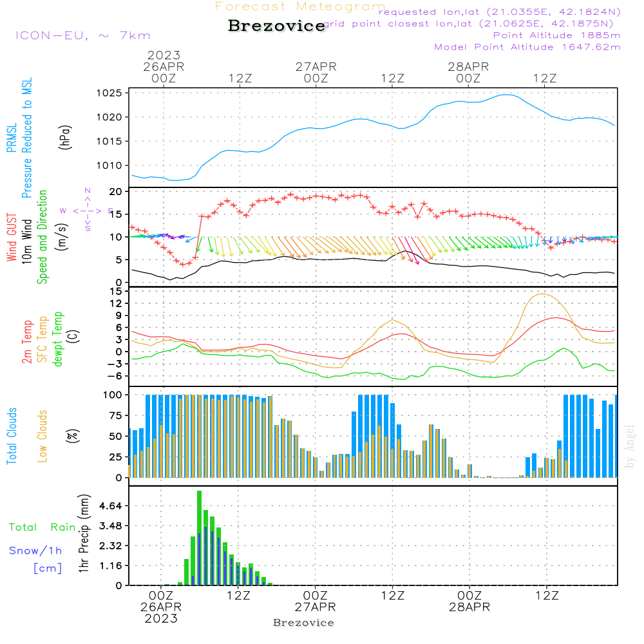
Task: Click the "Wind GUST" axis title
Action: [12, 237]
